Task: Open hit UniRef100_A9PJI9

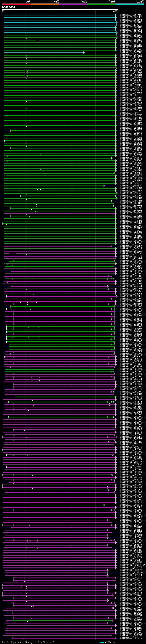Action: (x=131, y=638)
